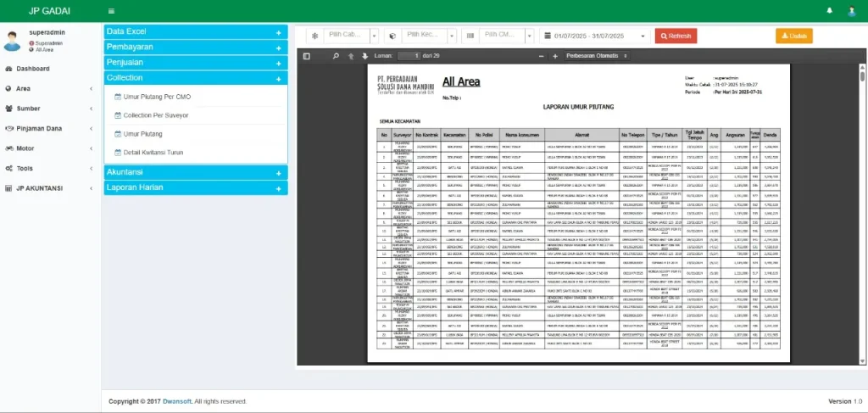Open the Umur Piutang report link

click(x=142, y=134)
